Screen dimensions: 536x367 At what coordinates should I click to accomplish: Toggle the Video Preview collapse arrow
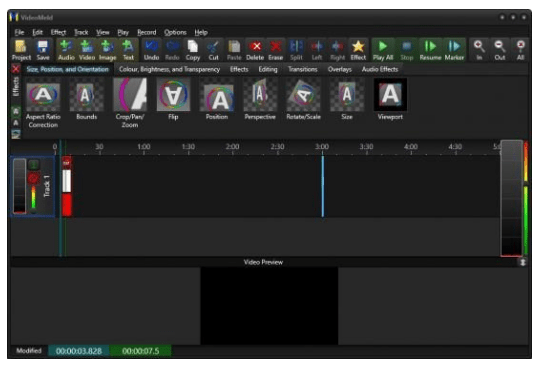click(x=523, y=262)
